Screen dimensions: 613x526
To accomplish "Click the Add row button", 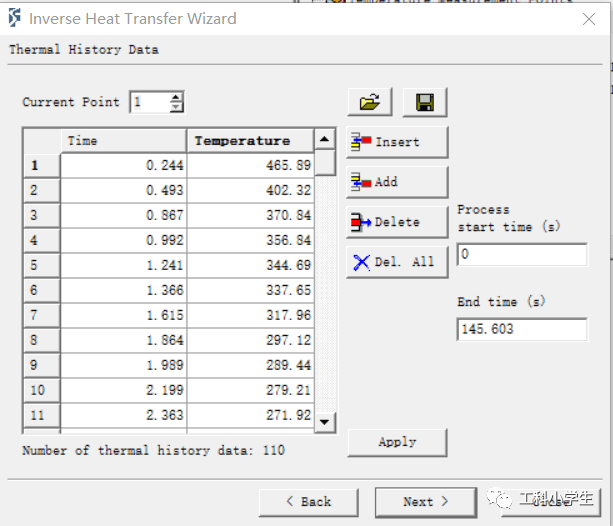I will coord(397,182).
